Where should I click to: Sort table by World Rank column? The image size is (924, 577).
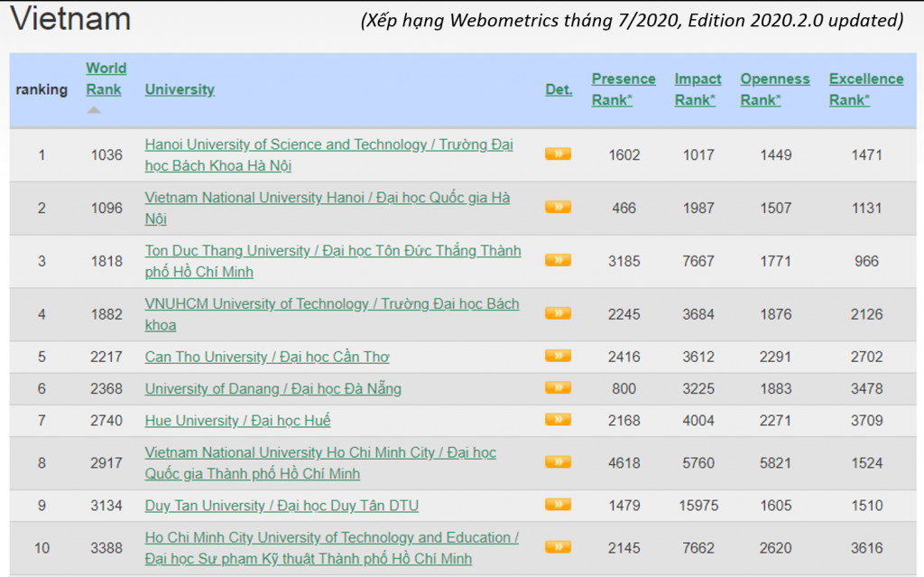(x=106, y=79)
